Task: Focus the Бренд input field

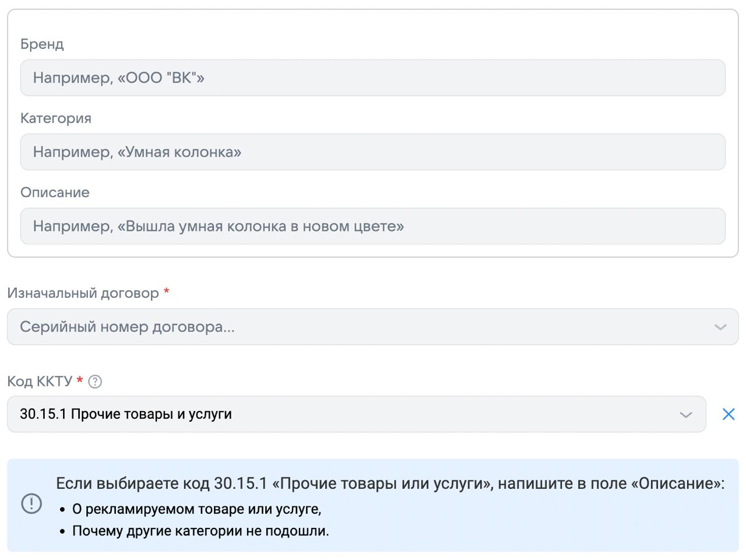Action: [372, 78]
